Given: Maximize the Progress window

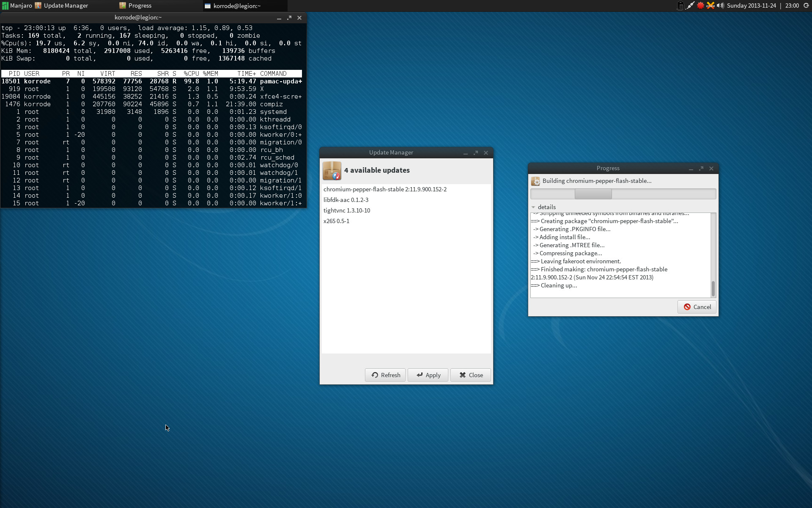Looking at the screenshot, I should [x=701, y=168].
